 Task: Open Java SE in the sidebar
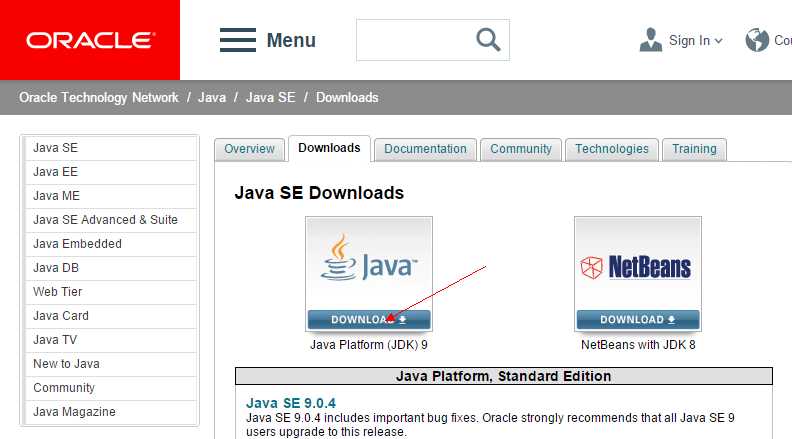pyautogui.click(x=111, y=148)
